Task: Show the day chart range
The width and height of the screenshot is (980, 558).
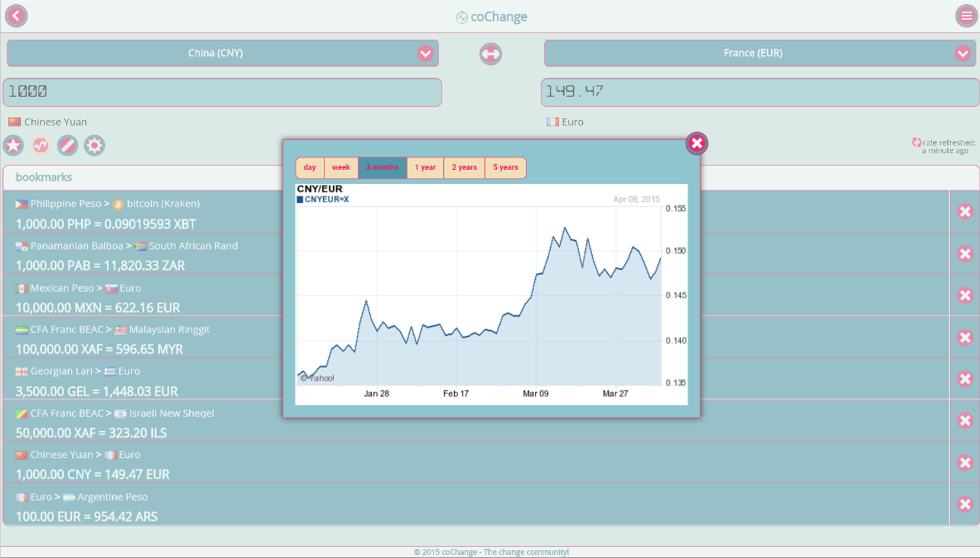Action: coord(310,168)
